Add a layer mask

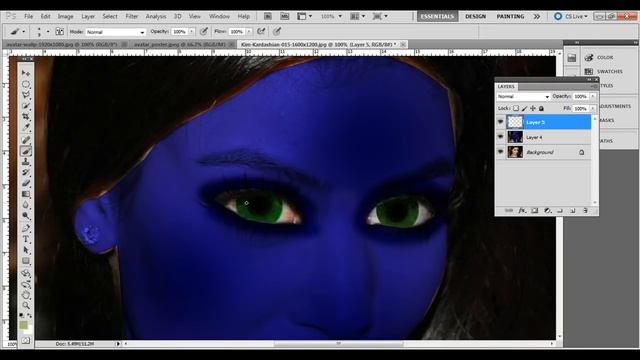click(535, 211)
